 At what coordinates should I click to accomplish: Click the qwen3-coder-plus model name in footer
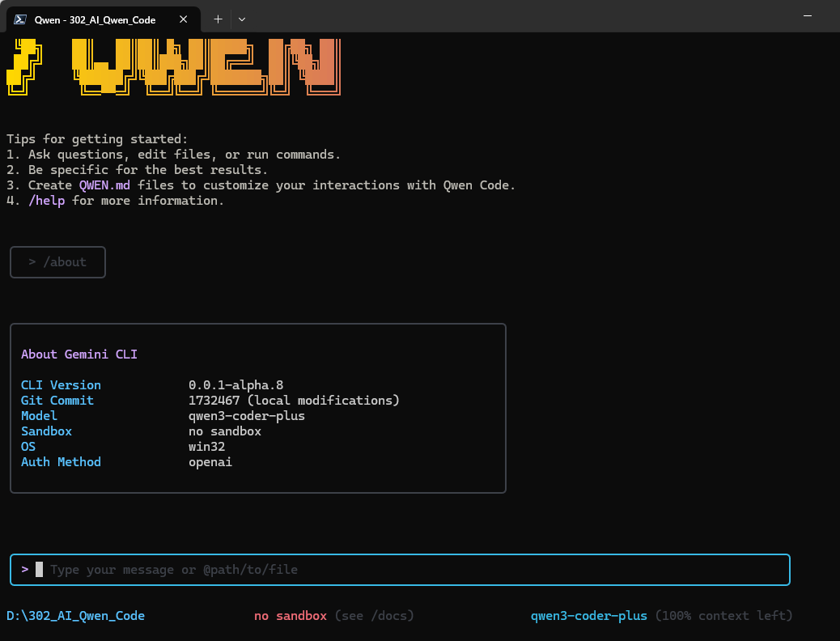tap(589, 617)
